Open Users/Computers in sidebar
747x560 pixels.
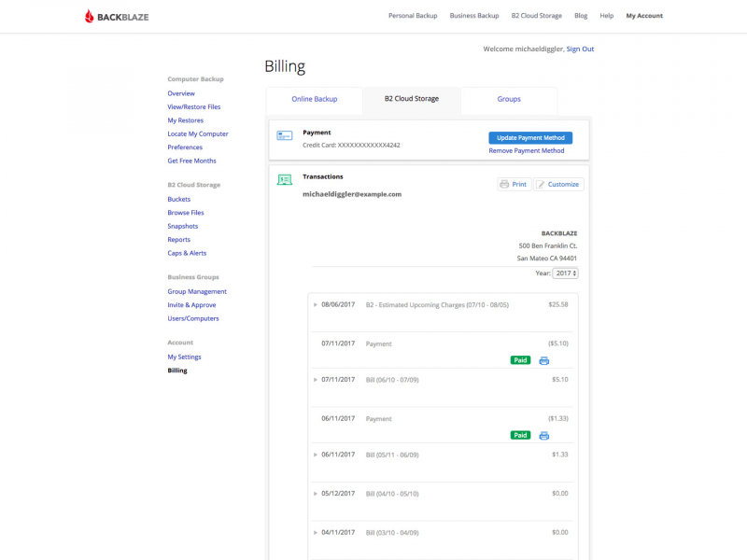point(193,318)
